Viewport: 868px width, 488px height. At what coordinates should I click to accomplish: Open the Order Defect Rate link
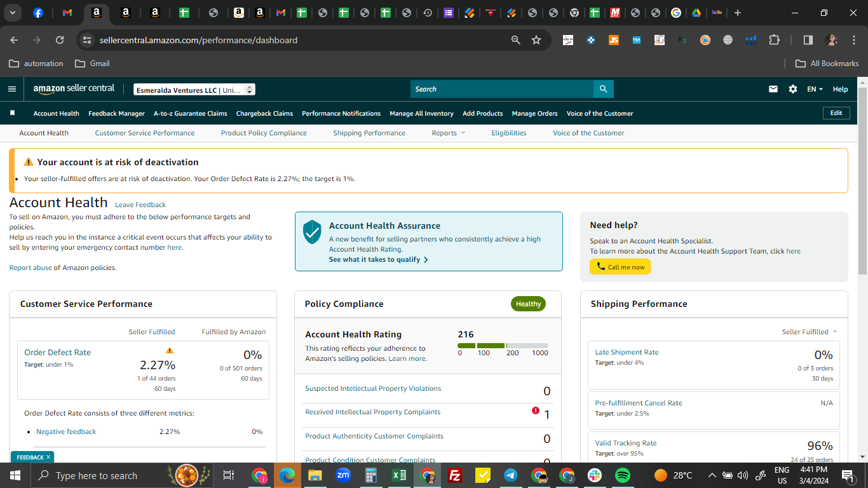pyautogui.click(x=57, y=352)
